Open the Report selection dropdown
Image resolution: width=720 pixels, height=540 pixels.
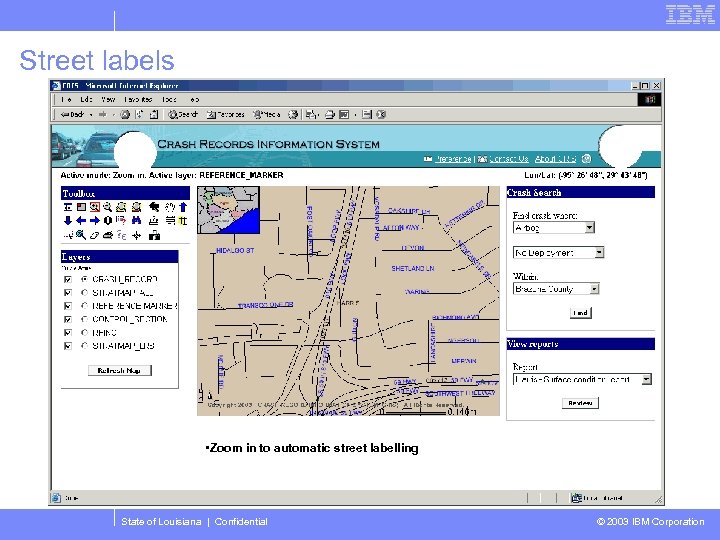582,379
